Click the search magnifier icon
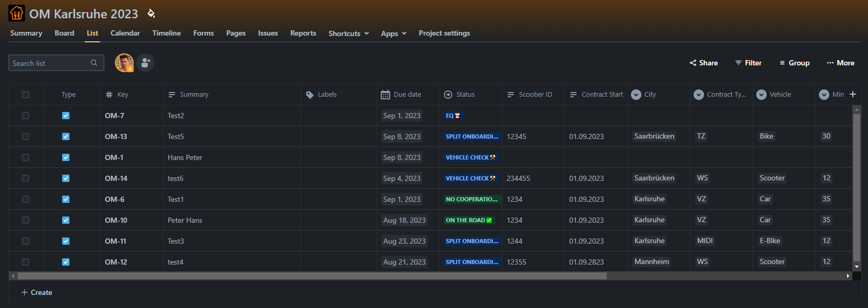Screen dimensions: 868x308 pos(94,63)
